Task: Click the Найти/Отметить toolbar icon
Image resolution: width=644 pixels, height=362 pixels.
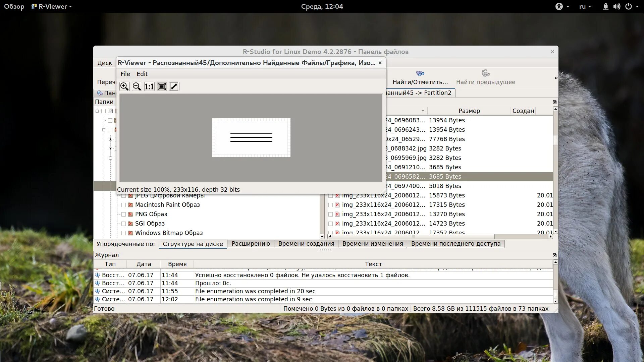Action: (x=420, y=73)
